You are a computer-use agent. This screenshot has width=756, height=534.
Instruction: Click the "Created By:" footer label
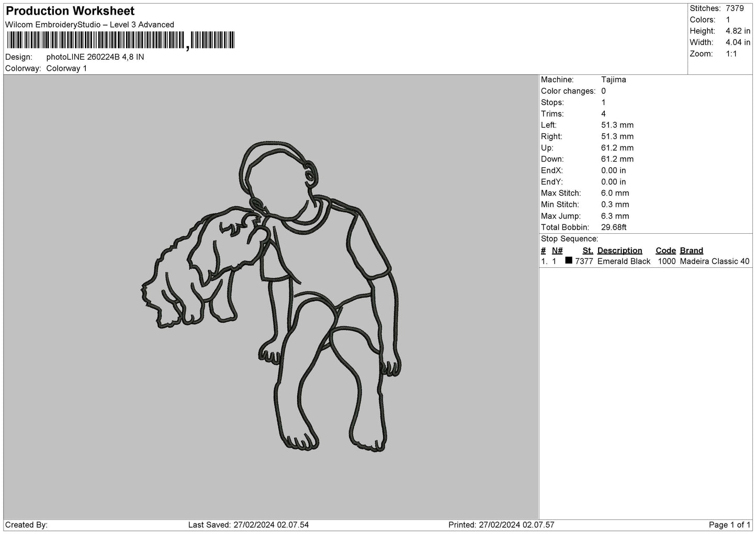(x=27, y=525)
